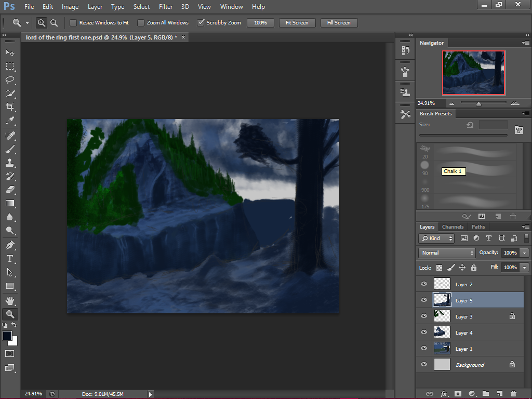Open the History panel icon
This screenshot has height=399, width=532.
tap(405, 50)
